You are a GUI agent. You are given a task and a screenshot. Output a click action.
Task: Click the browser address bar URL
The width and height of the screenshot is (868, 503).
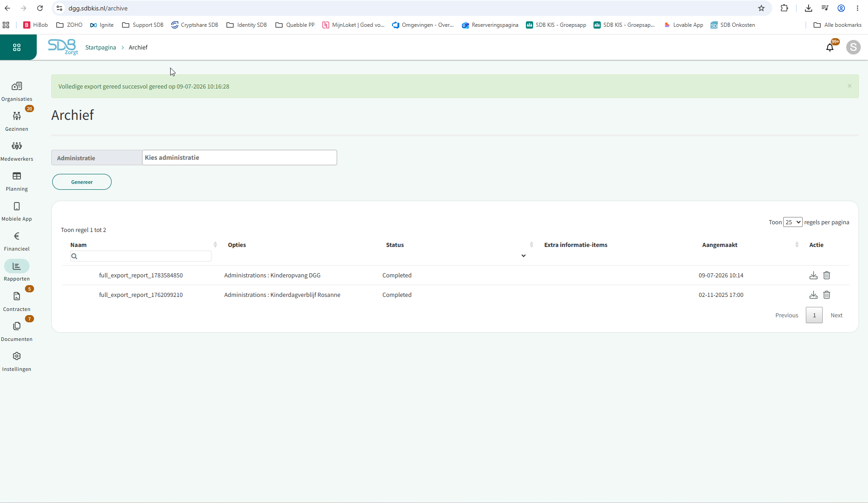[98, 8]
